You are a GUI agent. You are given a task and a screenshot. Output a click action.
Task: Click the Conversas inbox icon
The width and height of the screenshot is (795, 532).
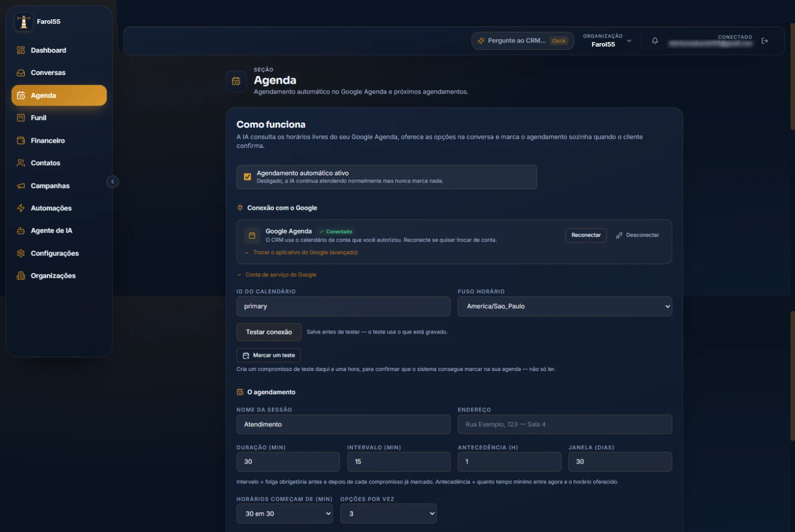21,73
